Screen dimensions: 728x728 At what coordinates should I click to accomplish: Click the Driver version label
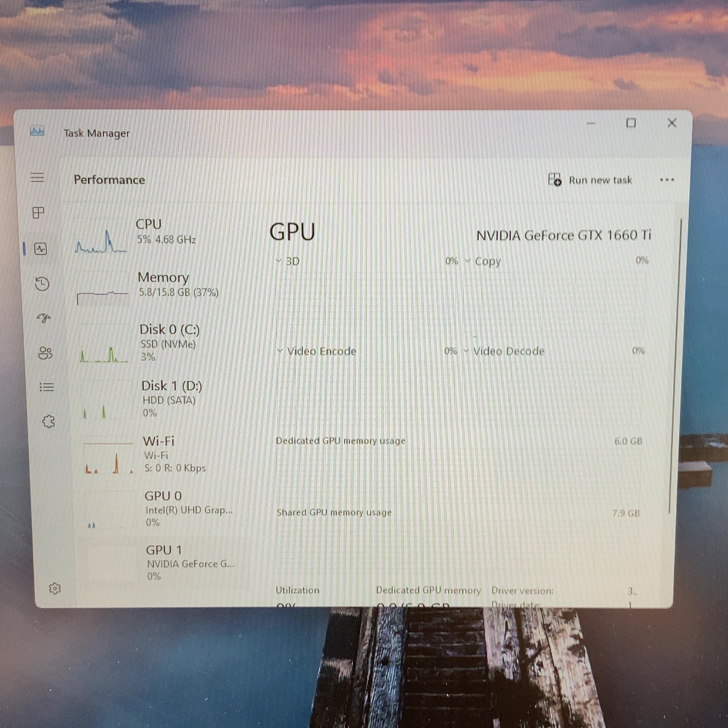tap(522, 591)
